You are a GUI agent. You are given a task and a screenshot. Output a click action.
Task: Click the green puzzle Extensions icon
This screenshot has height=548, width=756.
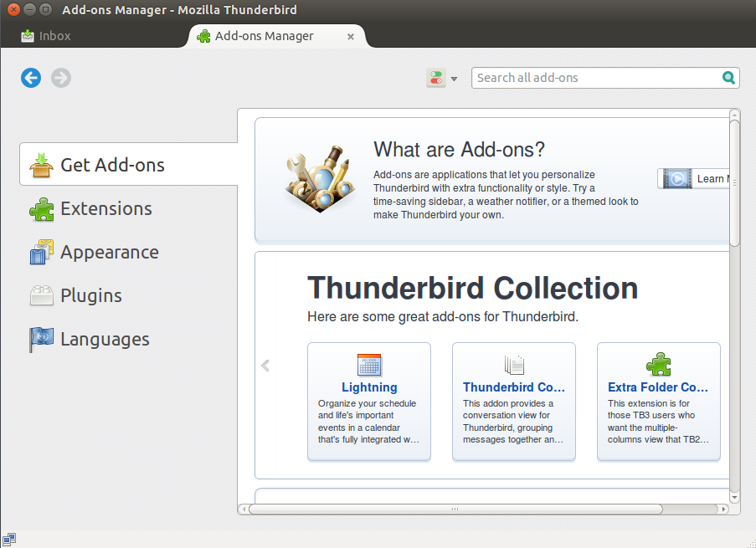click(x=42, y=209)
